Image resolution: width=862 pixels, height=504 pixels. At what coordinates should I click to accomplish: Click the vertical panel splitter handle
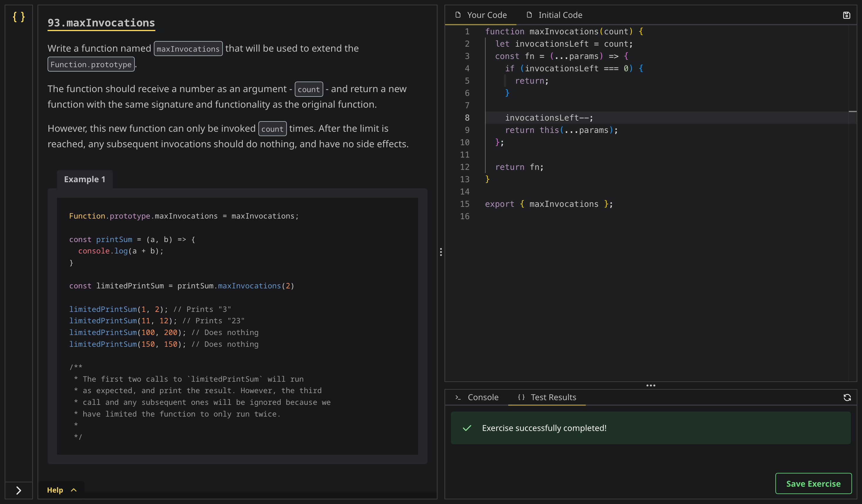(x=441, y=252)
